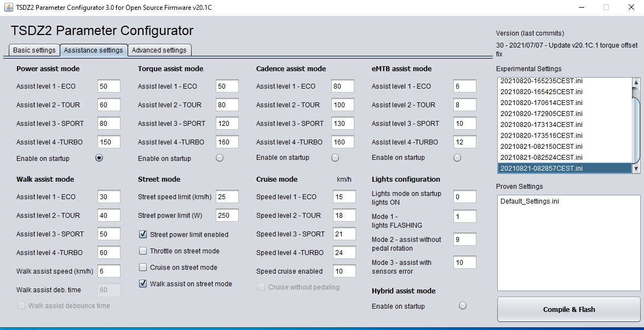644x330 pixels.
Task: Click Power assist level 1 ECO field
Action: click(x=109, y=86)
